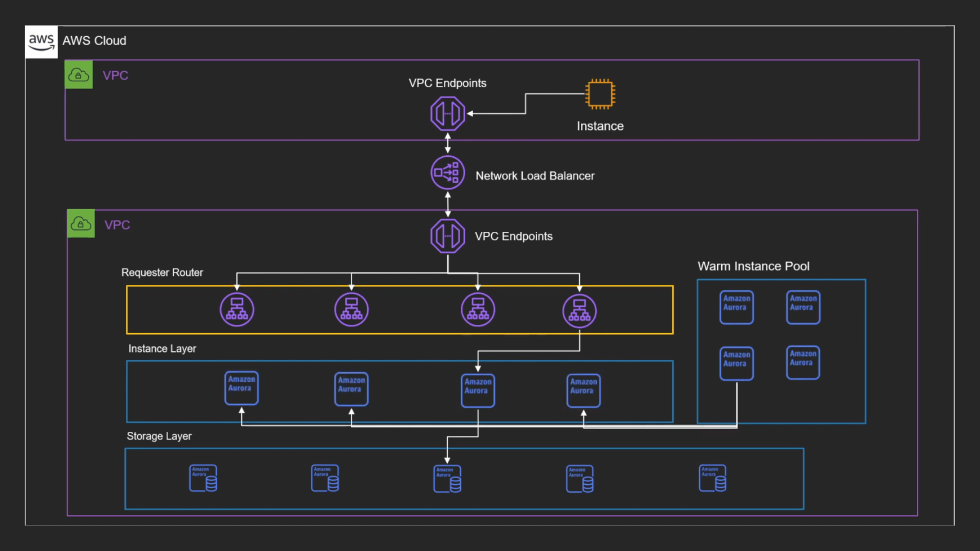Select the bottom-left Aurora in Warm Instance Pool

coord(736,362)
